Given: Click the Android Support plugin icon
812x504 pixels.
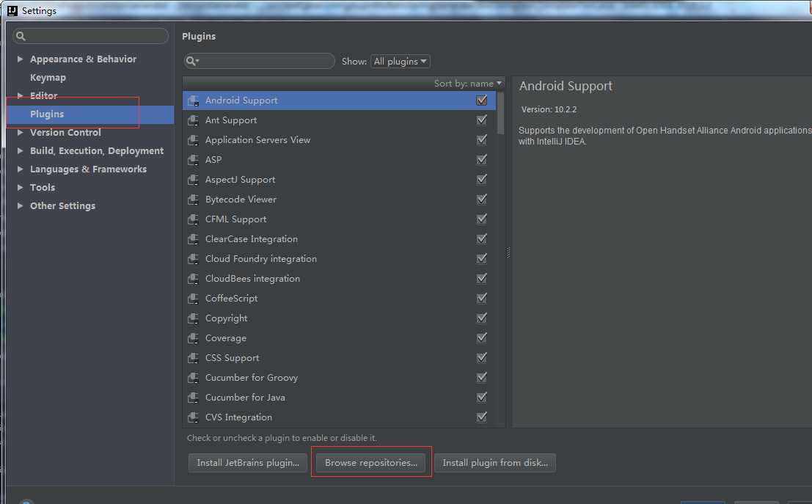Looking at the screenshot, I should pos(193,101).
